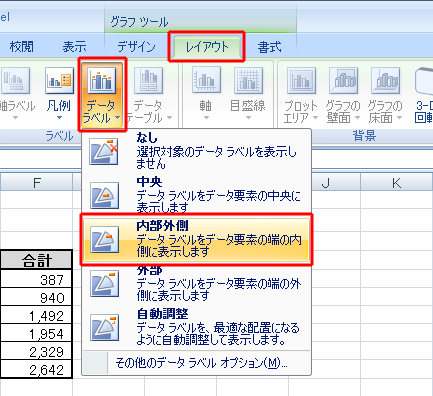Click the 中央 center label icon
Image resolution: width=433 pixels, height=396 pixels.
[x=104, y=195]
